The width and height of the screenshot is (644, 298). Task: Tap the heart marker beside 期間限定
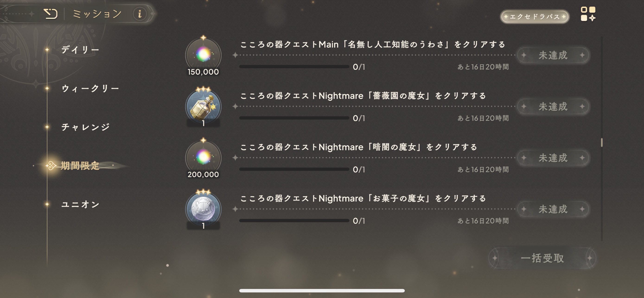tap(51, 165)
